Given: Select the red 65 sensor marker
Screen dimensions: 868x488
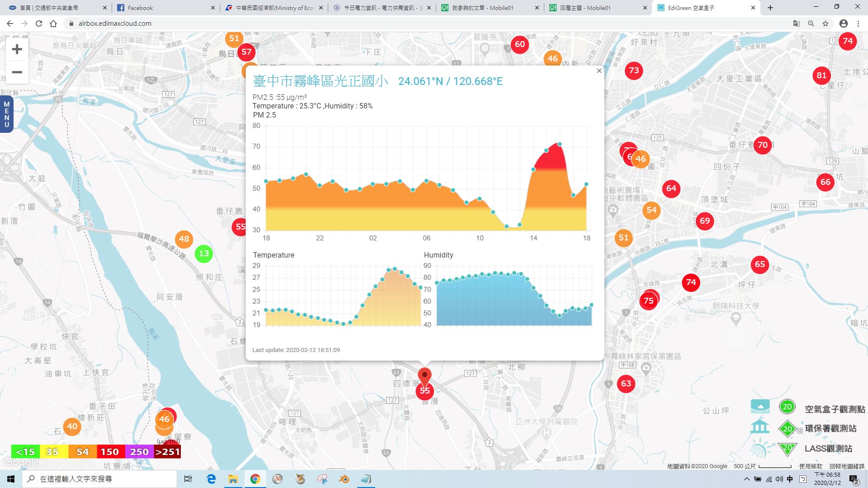Looking at the screenshot, I should point(760,264).
